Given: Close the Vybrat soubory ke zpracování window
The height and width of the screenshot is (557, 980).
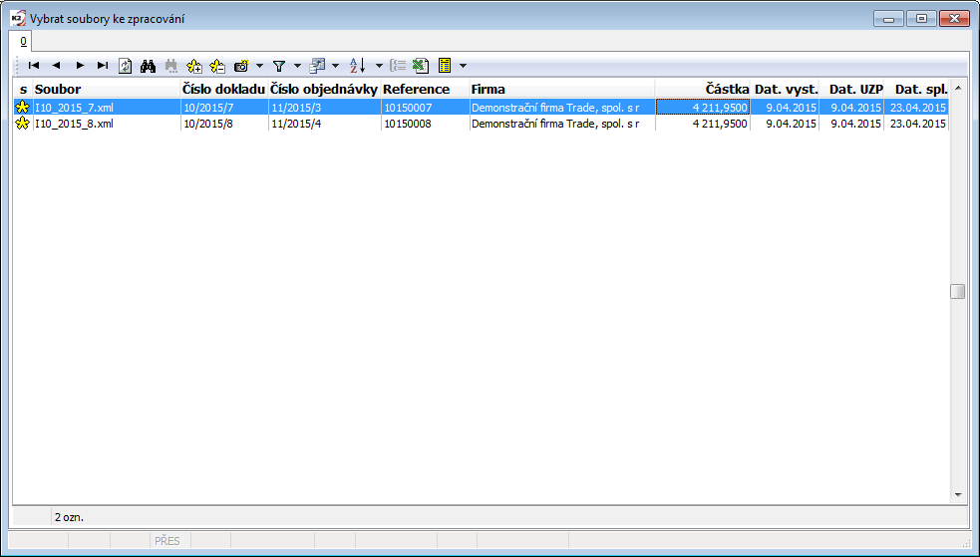Looking at the screenshot, I should (x=954, y=19).
